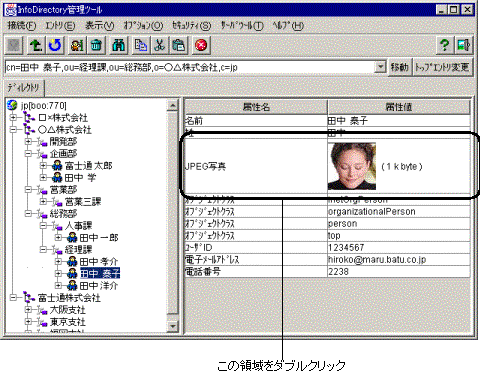Collapse the 人事課 node
The height and width of the screenshot is (381, 480).
tap(43, 226)
